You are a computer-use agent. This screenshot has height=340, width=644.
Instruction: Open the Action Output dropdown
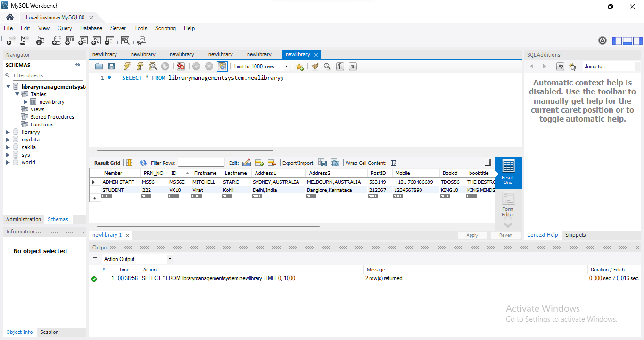click(137, 259)
